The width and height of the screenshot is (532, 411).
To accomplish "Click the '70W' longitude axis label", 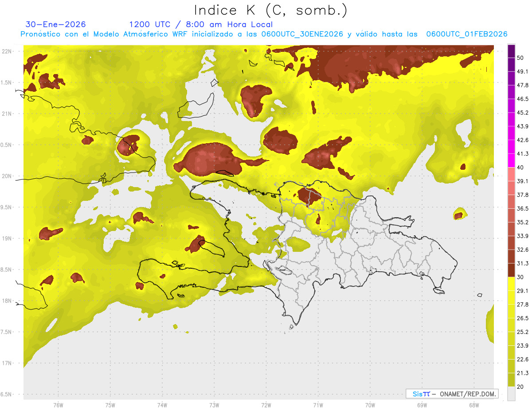I will click(370, 405).
